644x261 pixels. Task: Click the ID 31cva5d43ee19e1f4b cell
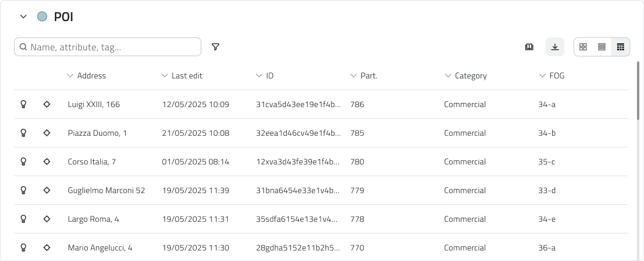point(298,104)
